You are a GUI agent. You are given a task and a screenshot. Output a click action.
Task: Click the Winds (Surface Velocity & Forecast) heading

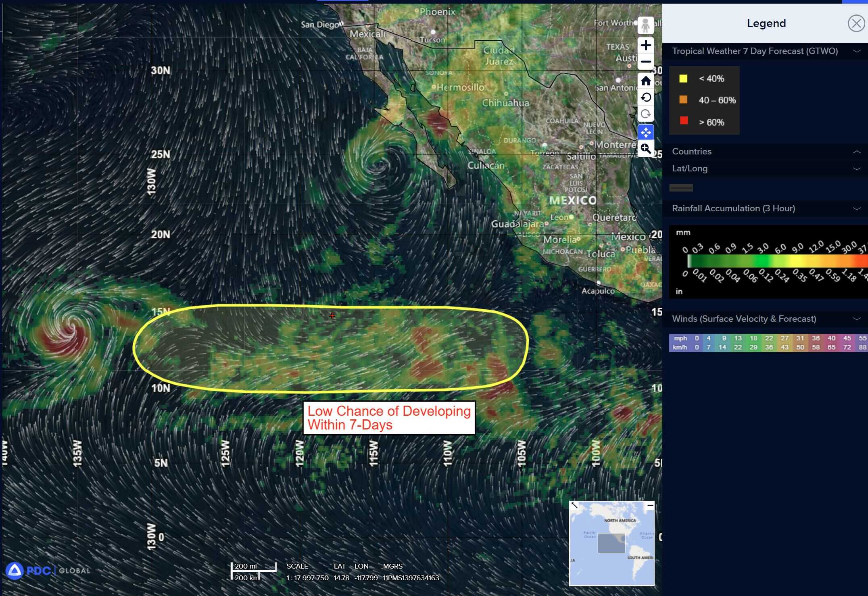click(x=744, y=319)
